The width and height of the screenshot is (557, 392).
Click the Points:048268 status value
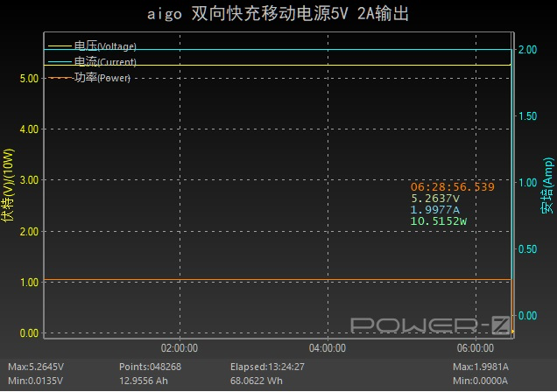tap(151, 367)
